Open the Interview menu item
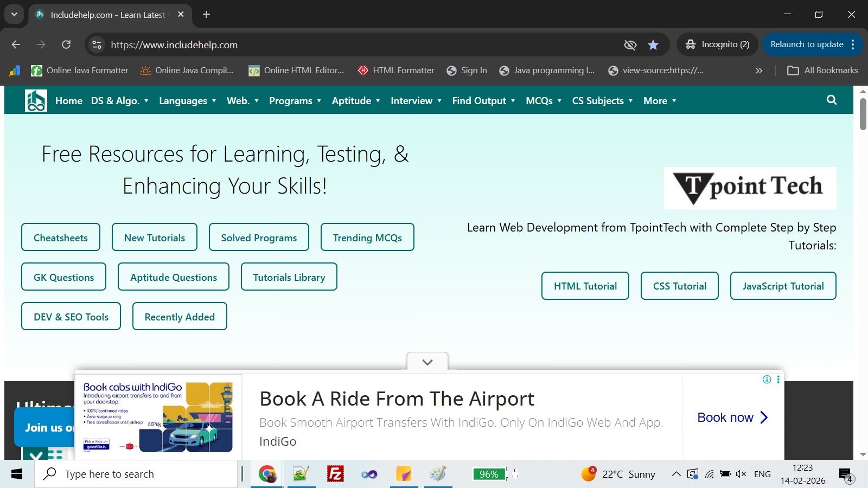This screenshot has width=868, height=488. (416, 101)
